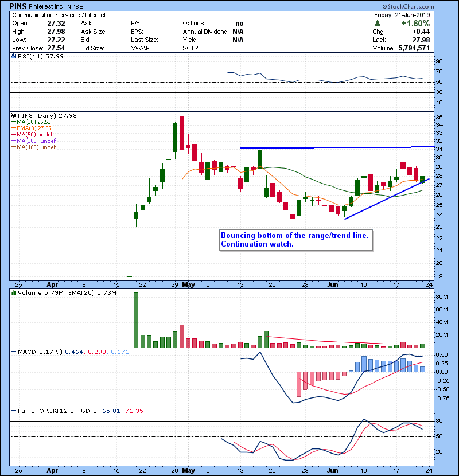Click the MACD signal value 0.293

[x=97, y=352]
